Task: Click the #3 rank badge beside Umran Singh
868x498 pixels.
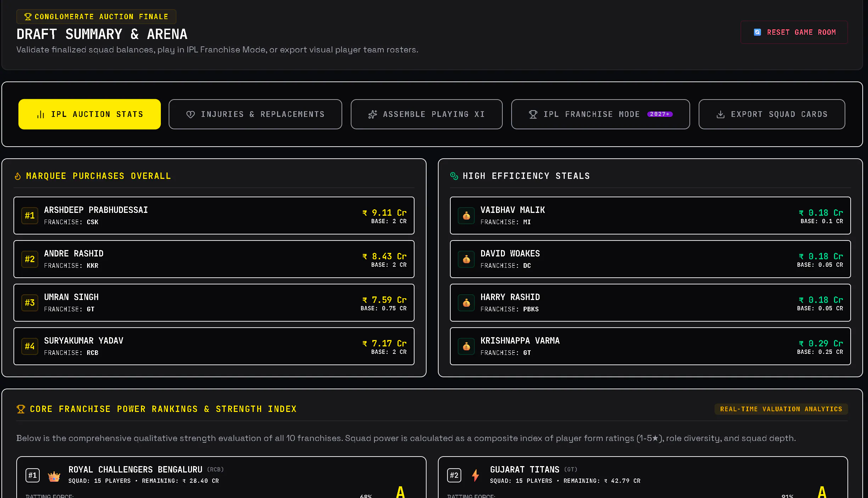Action: [x=30, y=303]
